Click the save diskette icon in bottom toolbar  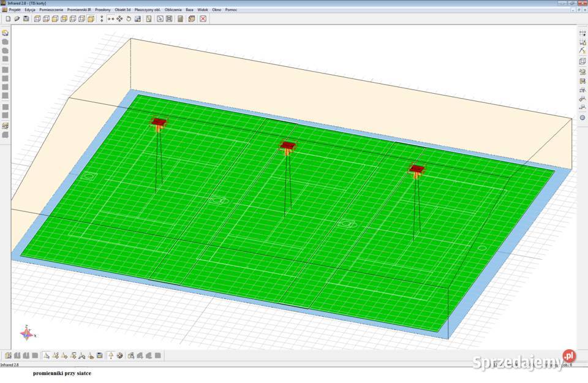(99, 355)
